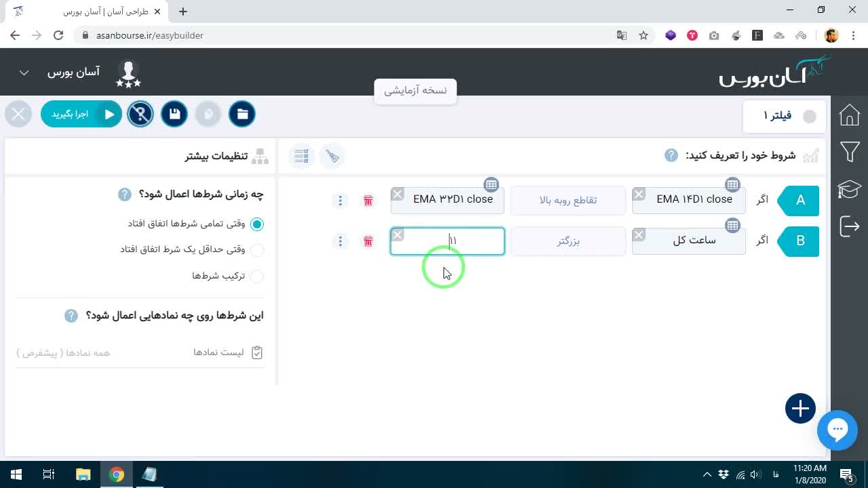Image resolution: width=868 pixels, height=488 pixels.
Task: Click the round close X button in toolbar
Action: coord(18,114)
